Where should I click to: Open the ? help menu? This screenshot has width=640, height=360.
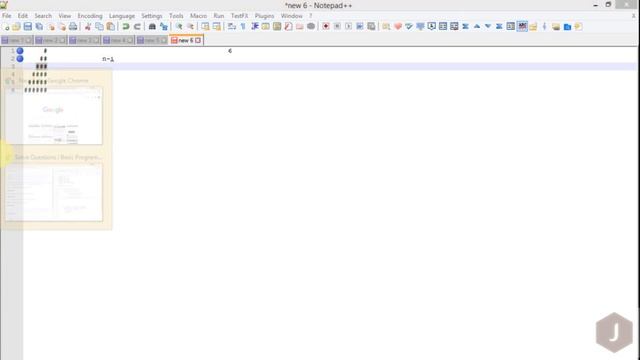[310, 16]
